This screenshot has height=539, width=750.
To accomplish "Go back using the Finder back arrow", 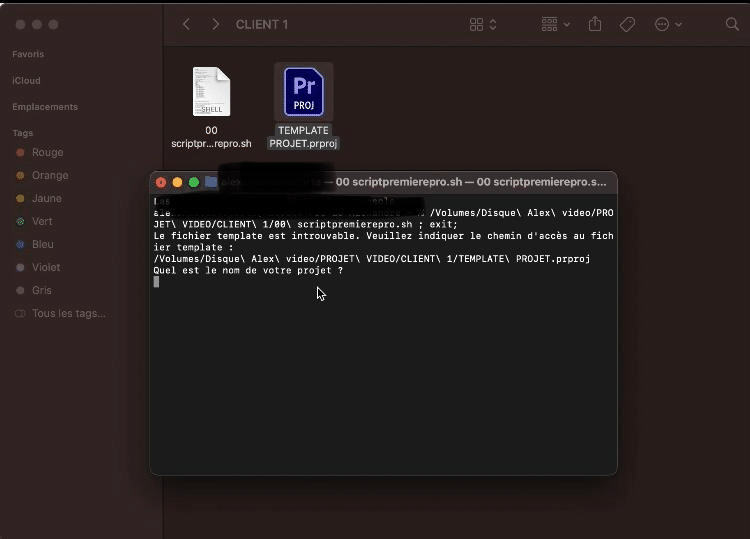I will pos(186,24).
